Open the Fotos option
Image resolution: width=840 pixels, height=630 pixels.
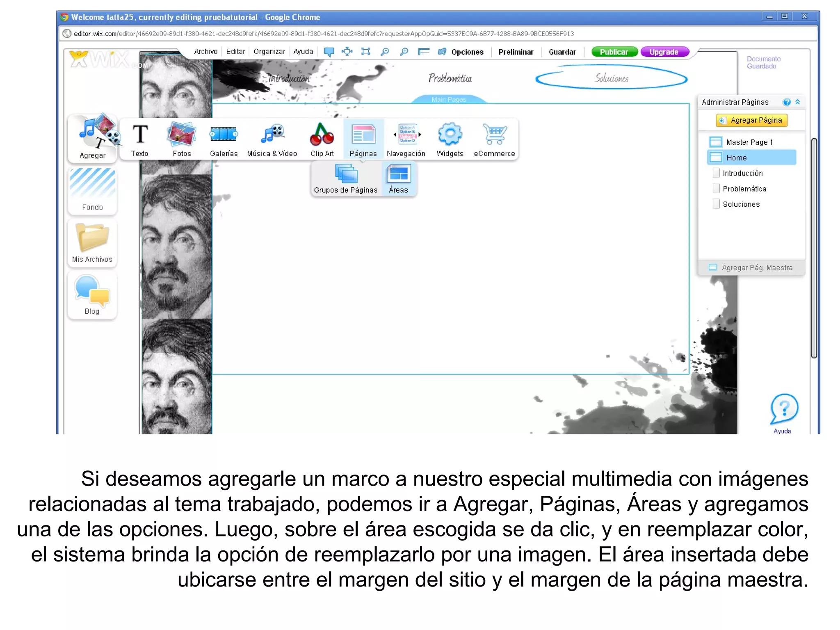[x=182, y=139]
